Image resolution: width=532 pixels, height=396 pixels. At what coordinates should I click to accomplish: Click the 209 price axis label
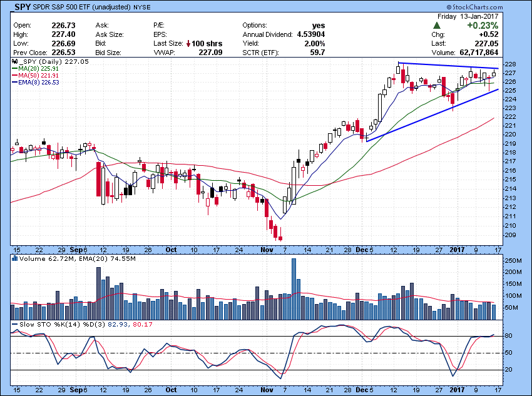(x=511, y=235)
